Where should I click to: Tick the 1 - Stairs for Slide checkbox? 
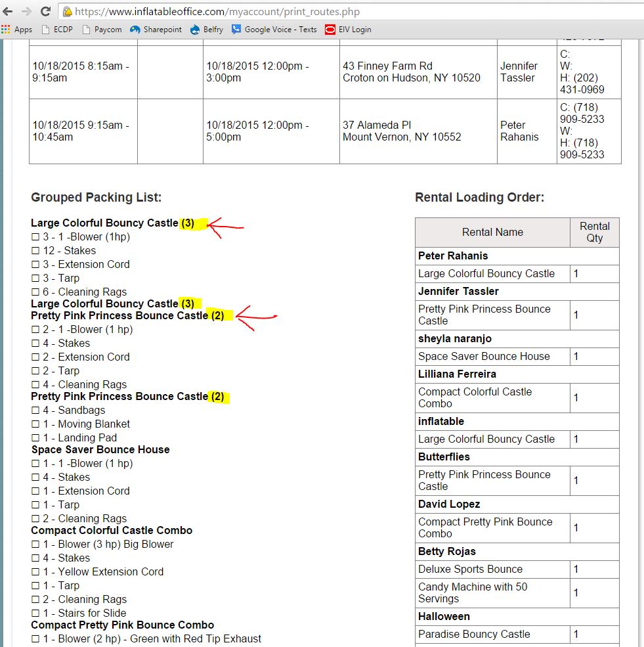coord(35,614)
